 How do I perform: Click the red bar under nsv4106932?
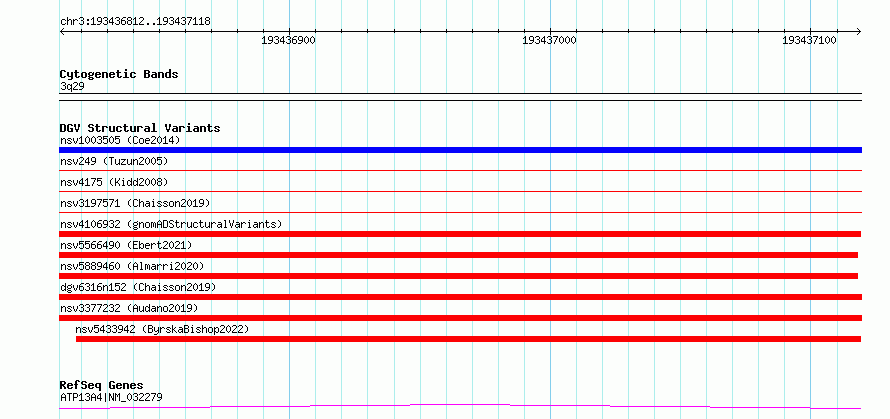coord(460,234)
